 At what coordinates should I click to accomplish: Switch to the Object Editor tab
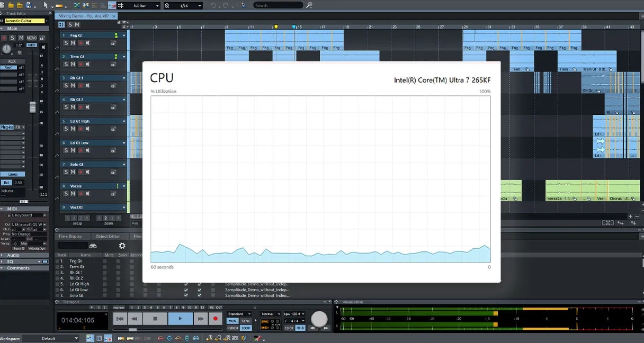[107, 237]
